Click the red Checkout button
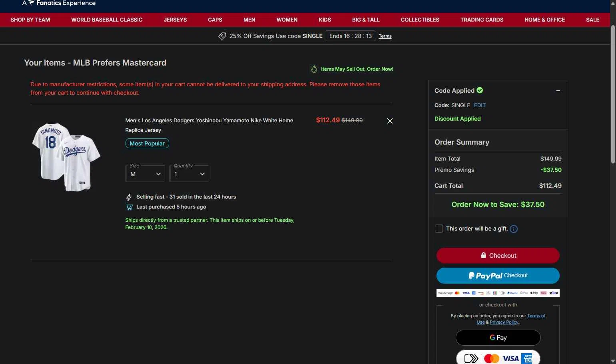The width and height of the screenshot is (616, 364). [498, 256]
